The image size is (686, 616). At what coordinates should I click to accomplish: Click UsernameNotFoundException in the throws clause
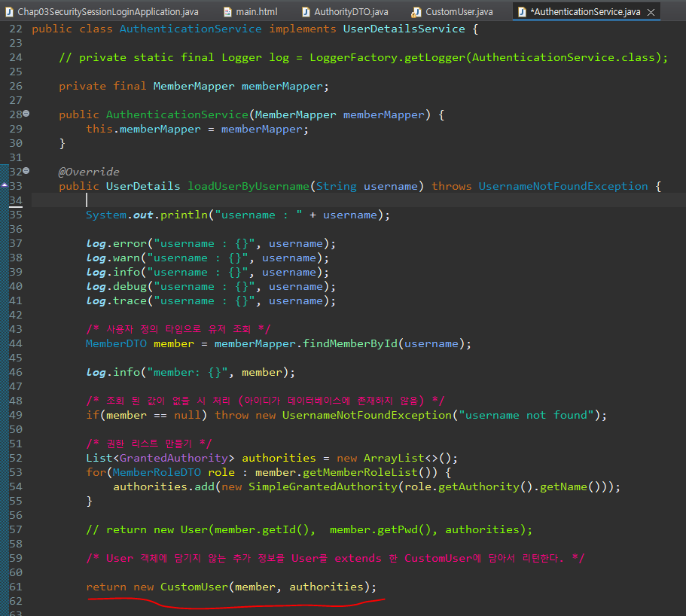(563, 186)
